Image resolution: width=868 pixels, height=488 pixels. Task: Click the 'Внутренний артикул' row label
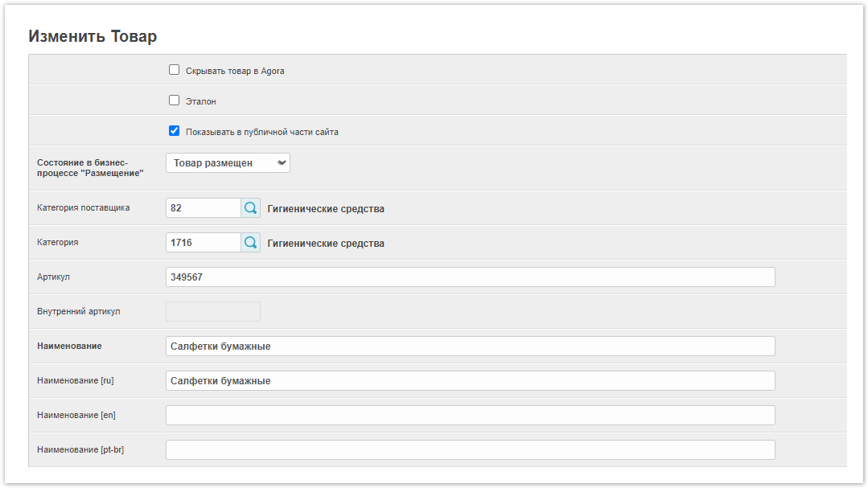coord(78,311)
